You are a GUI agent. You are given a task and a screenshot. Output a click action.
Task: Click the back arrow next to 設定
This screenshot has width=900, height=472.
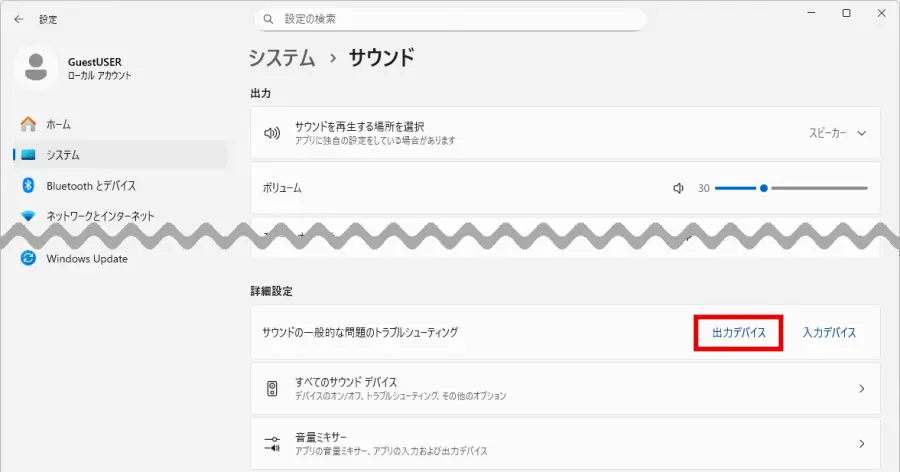coord(19,19)
